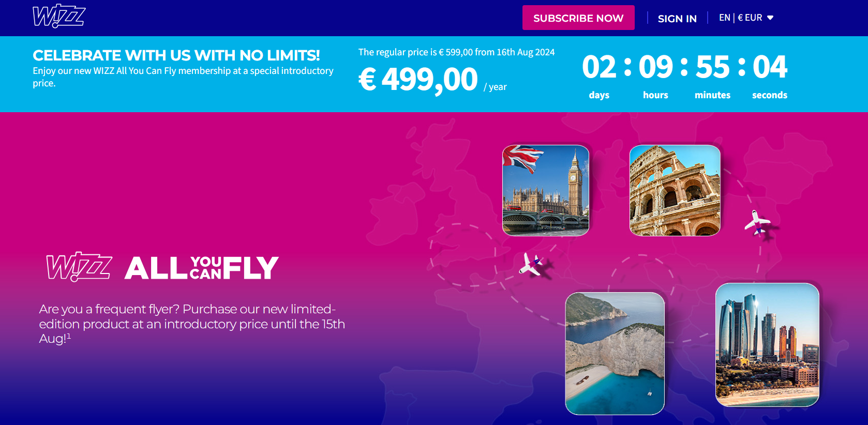Select the EN | € EUR language currency text
Viewport: 868px width, 425px height.
(x=740, y=18)
